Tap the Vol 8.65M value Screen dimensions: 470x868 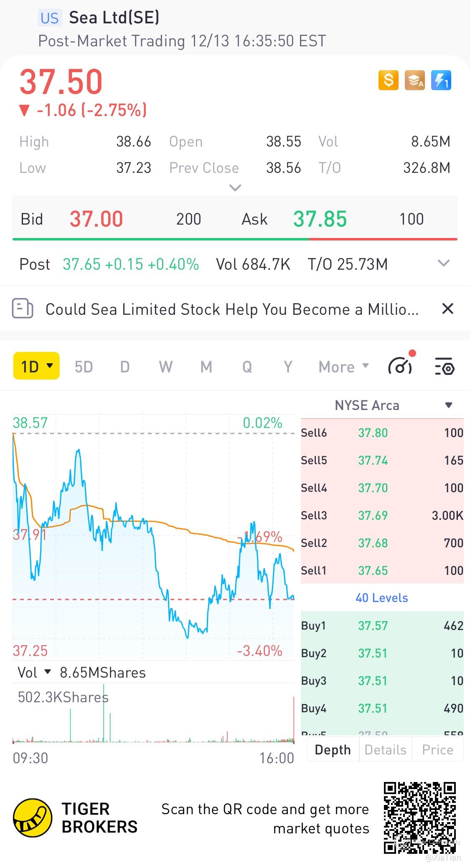[431, 142]
